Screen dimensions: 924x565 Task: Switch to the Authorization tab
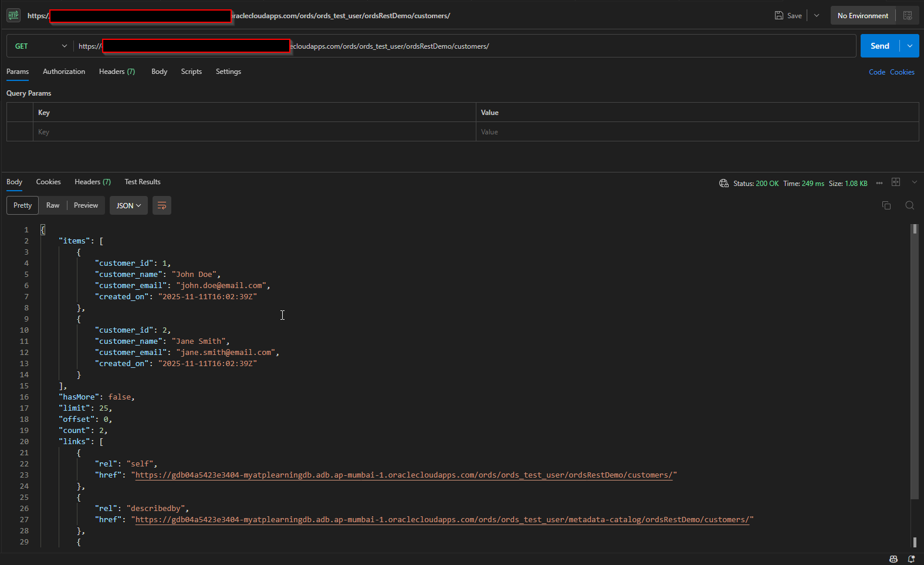[64, 72]
